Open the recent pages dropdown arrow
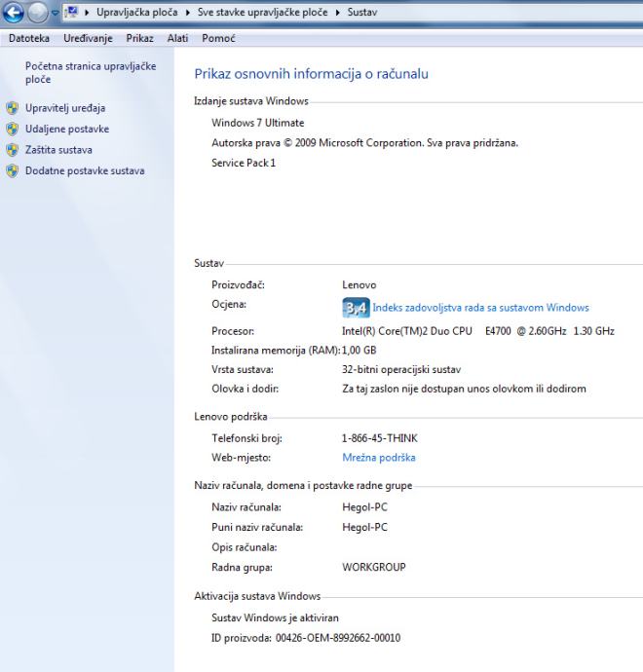This screenshot has width=643, height=672. [55, 13]
